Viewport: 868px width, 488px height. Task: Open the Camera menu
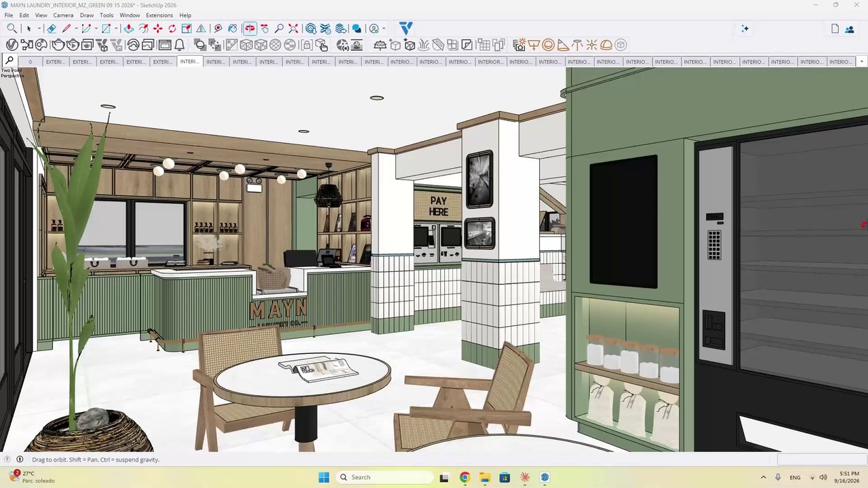pos(63,15)
